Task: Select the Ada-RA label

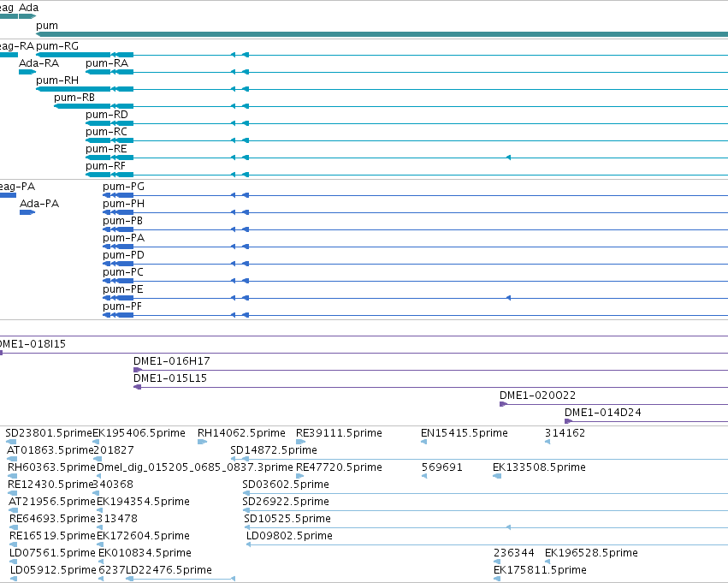Action: 39,63
